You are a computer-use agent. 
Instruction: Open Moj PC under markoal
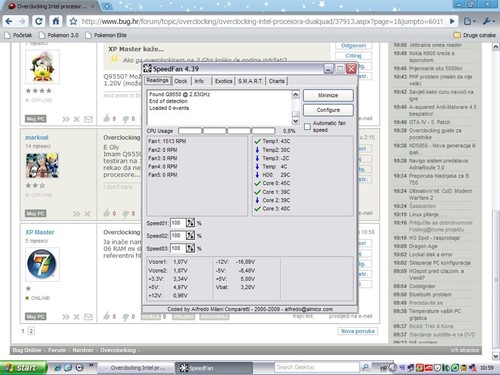coord(36,214)
